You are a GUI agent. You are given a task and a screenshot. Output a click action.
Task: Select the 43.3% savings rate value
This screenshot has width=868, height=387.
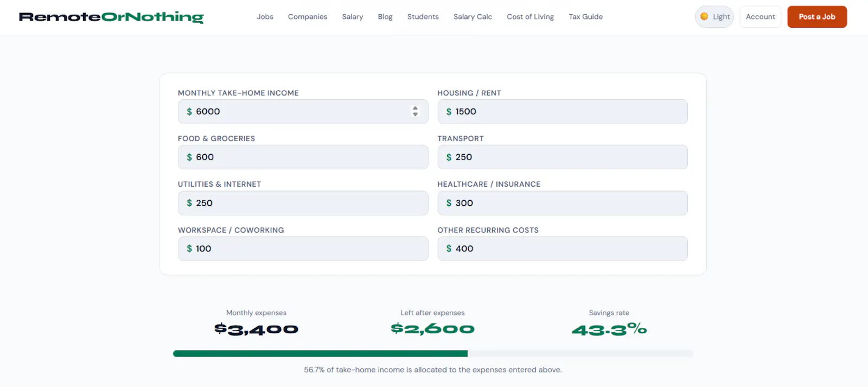[x=609, y=329]
